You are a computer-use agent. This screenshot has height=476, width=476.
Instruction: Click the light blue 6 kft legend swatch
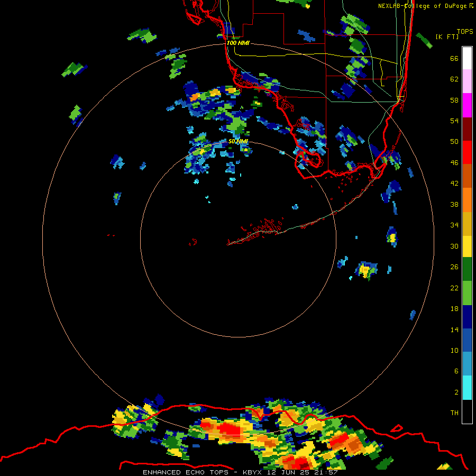pos(467,364)
